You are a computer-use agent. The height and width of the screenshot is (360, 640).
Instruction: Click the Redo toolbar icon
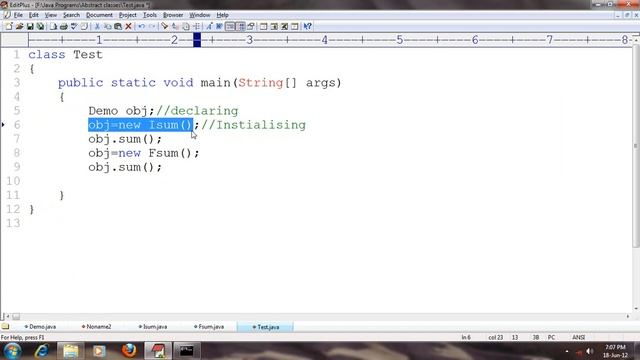(152, 27)
